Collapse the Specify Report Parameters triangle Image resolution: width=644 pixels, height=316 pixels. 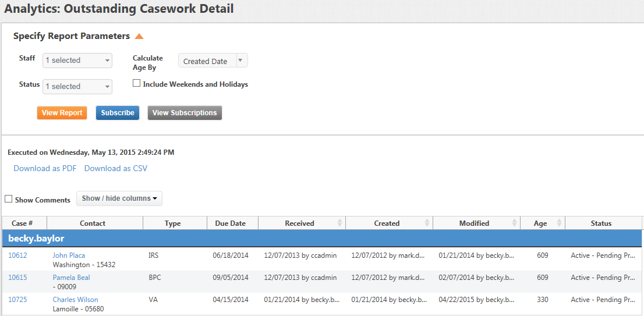click(x=139, y=37)
